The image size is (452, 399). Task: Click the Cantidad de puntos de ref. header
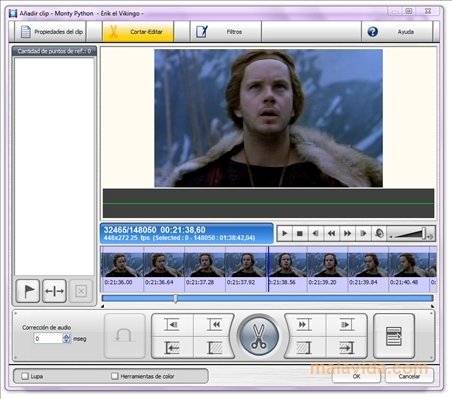pos(54,51)
